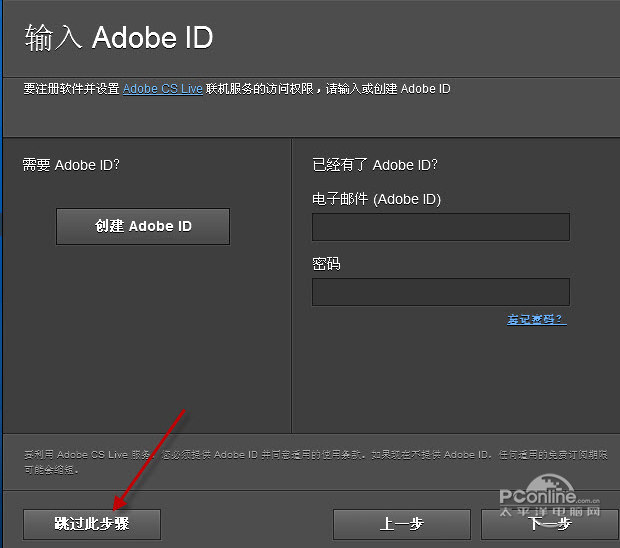Click the 跳过此步骤 skip button
The height and width of the screenshot is (548, 620).
click(92, 524)
